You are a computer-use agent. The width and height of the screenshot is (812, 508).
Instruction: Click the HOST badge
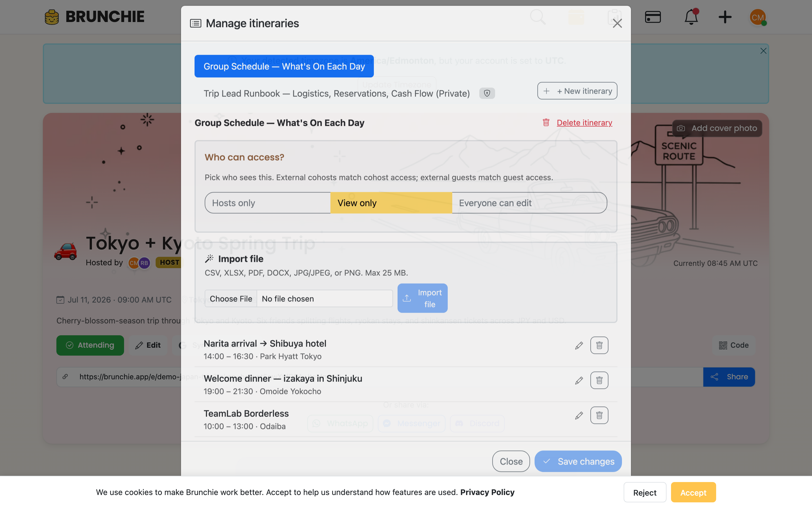coord(169,262)
